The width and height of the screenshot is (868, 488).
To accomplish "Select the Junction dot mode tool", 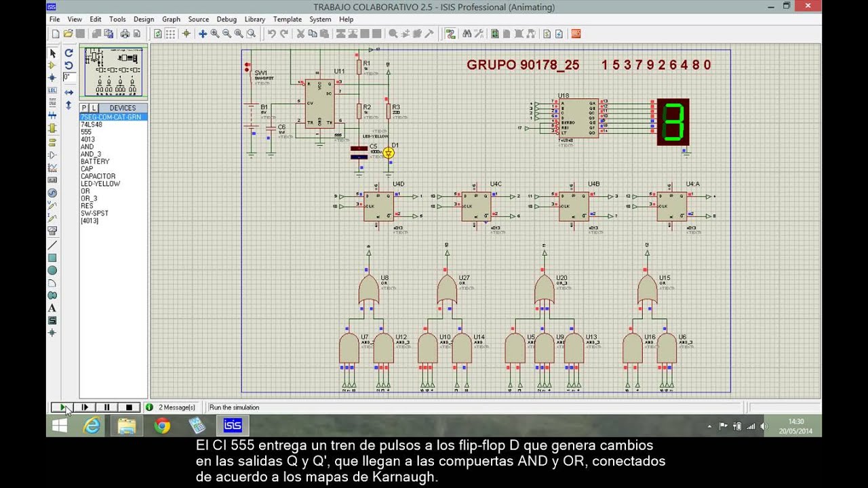I will [x=52, y=78].
